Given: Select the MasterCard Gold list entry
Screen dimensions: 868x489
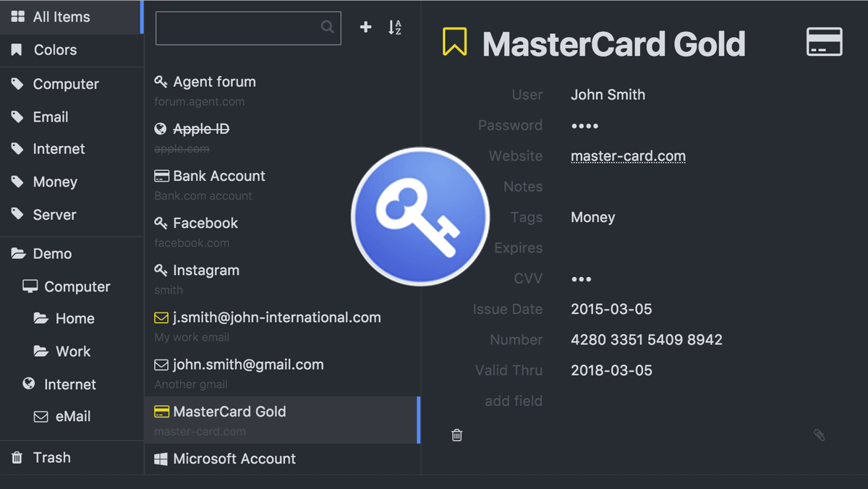Looking at the screenshot, I should pyautogui.click(x=282, y=420).
